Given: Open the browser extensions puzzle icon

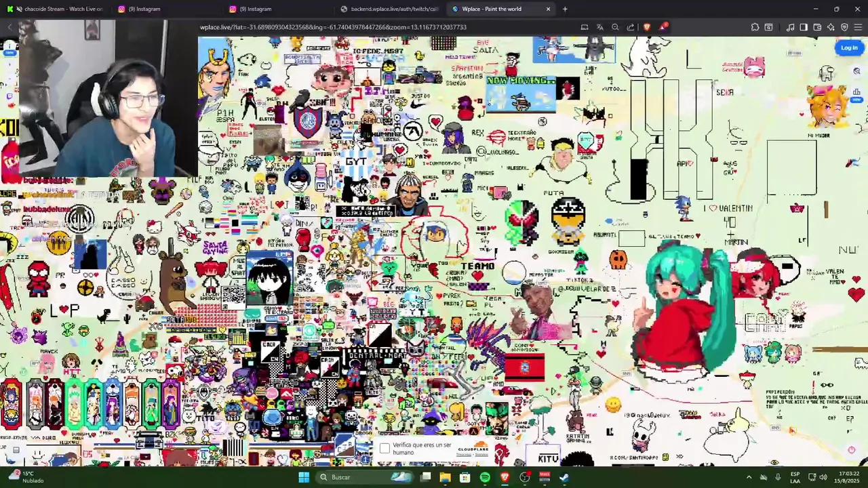Looking at the screenshot, I should [755, 27].
